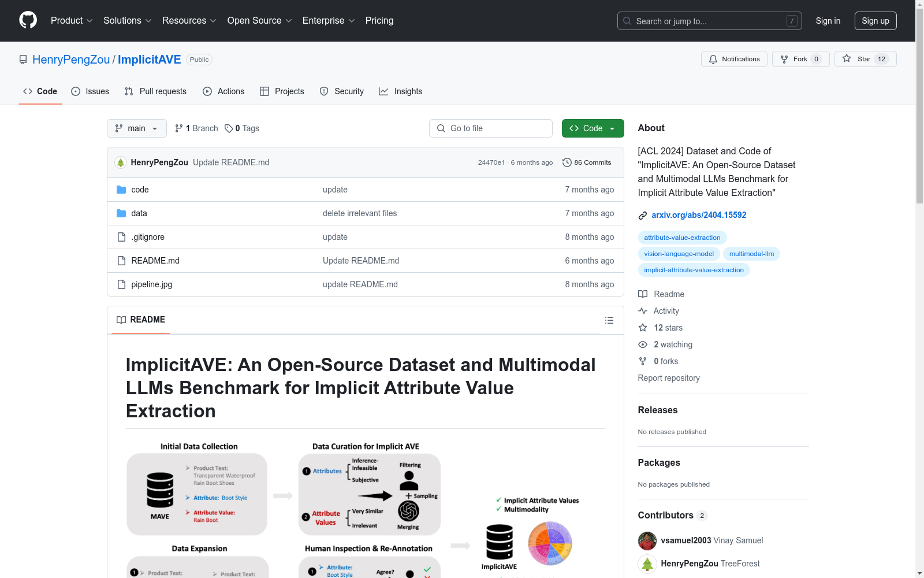Focus the Go to file input
924x578 pixels.
491,128
